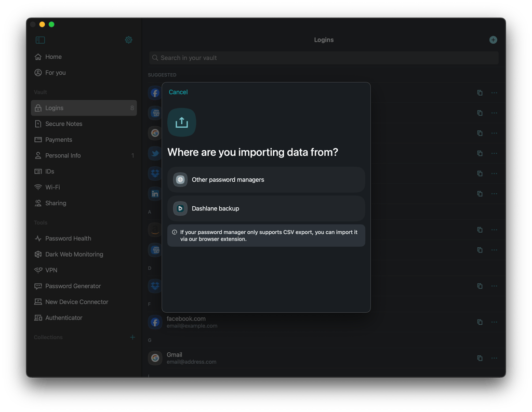This screenshot has height=412, width=532.
Task: Choose Other password managers option
Action: 266,180
